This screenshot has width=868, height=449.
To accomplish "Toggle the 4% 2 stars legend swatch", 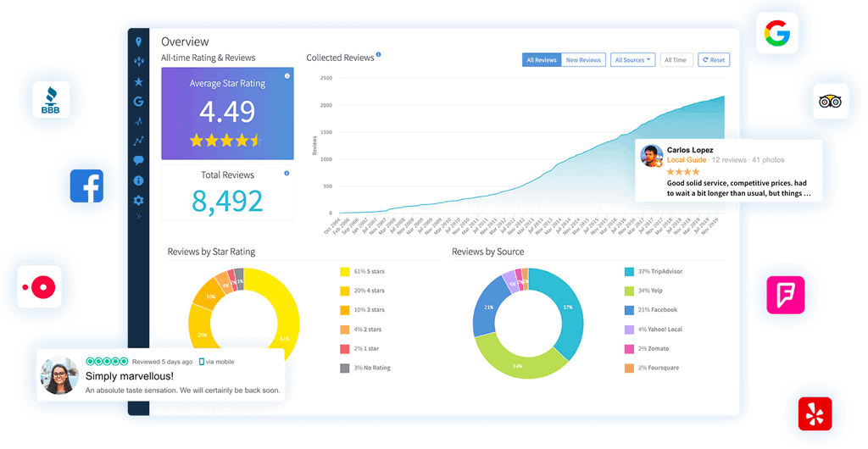I will (344, 330).
